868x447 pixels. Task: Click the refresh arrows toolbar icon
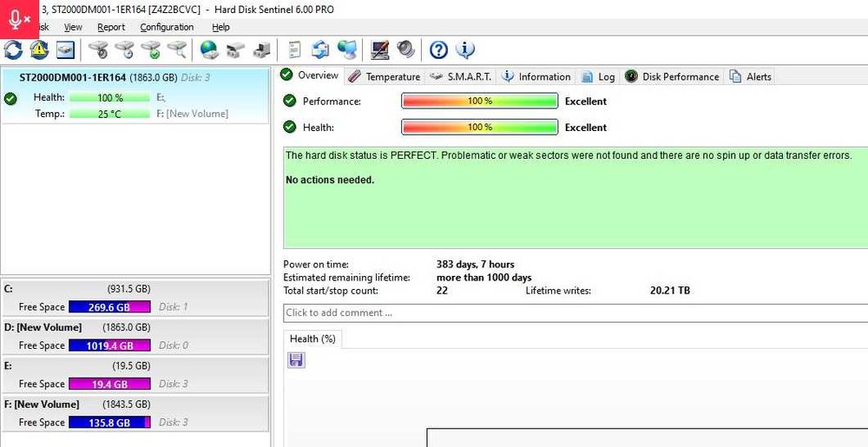click(13, 49)
